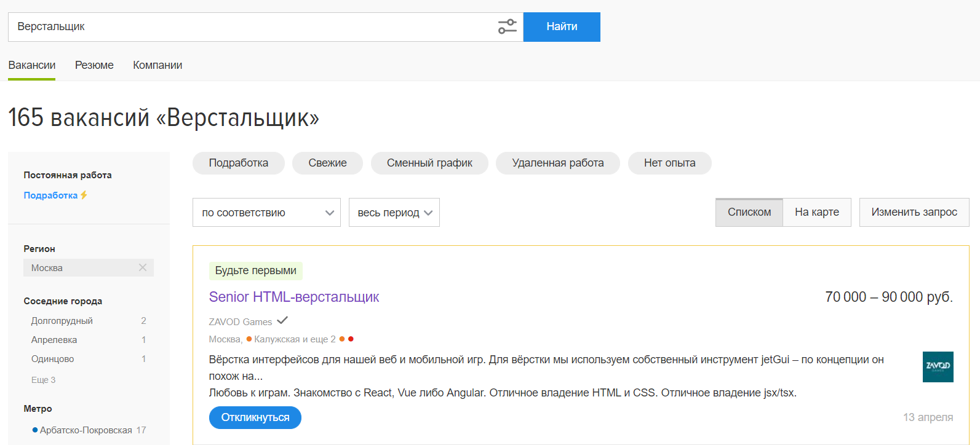Image resolution: width=980 pixels, height=445 pixels.
Task: Switch to the Вакансии tab
Action: point(32,65)
